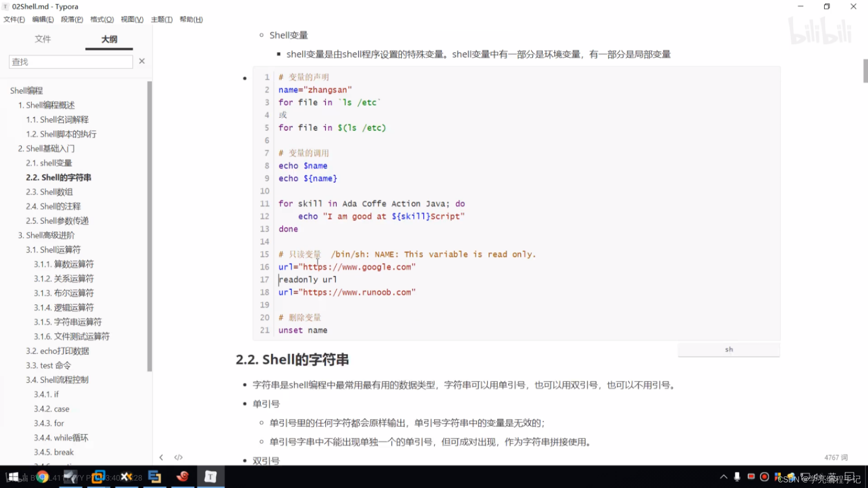868x488 pixels.
Task: Go to outline item 3.1. Shell运算符
Action: pos(53,249)
